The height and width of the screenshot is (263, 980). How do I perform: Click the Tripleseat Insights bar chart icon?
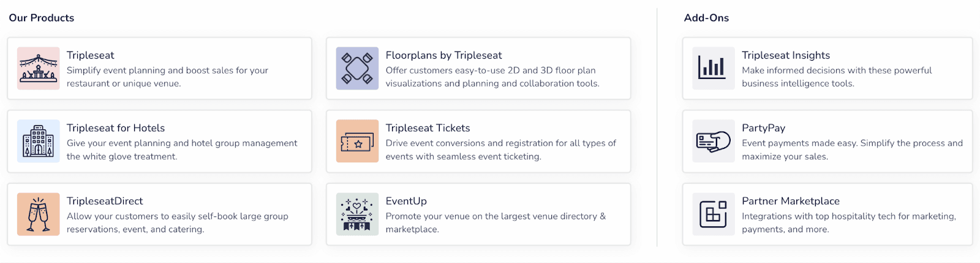click(714, 69)
